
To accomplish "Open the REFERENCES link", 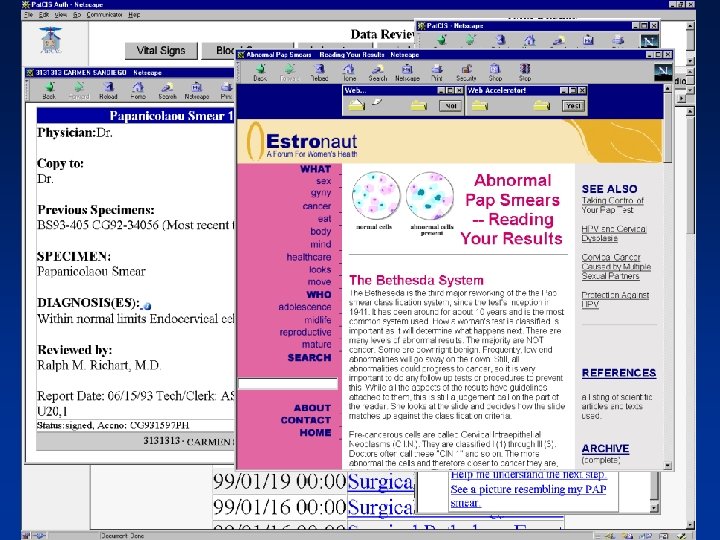I will pyautogui.click(x=619, y=373).
